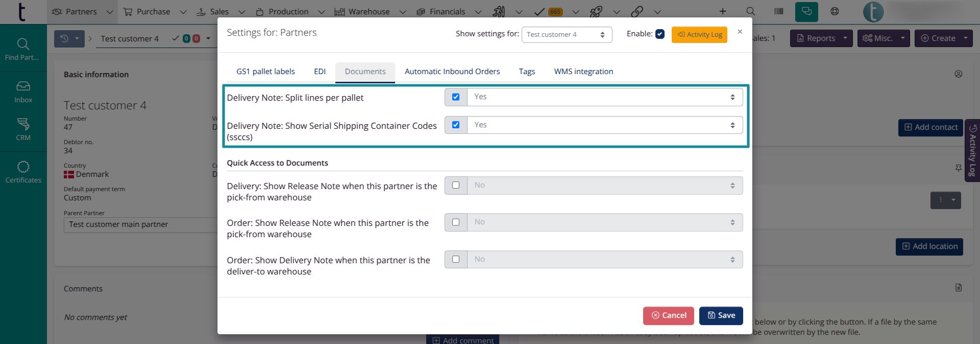Open CRM from the left sidebar
980x344 pixels.
pos(23,129)
